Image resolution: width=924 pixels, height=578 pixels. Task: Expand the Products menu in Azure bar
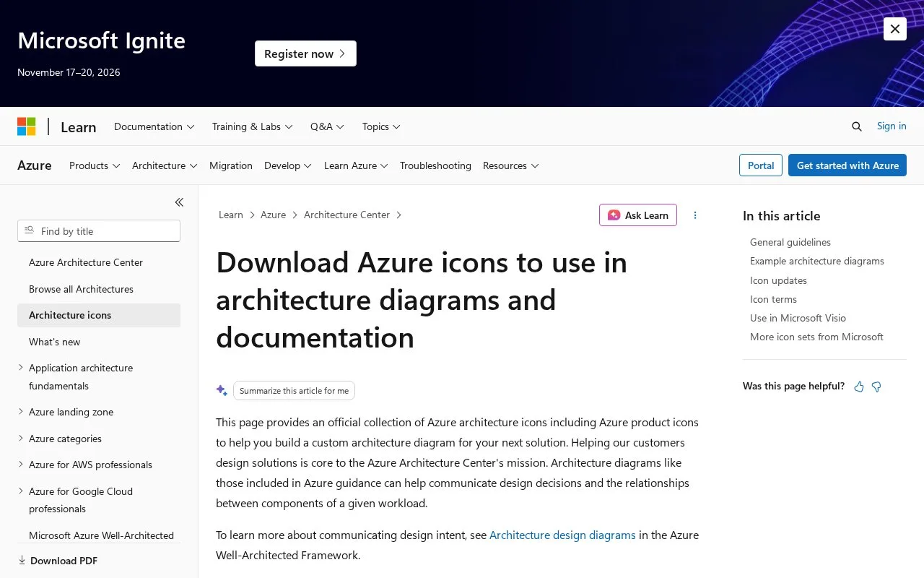95,165
